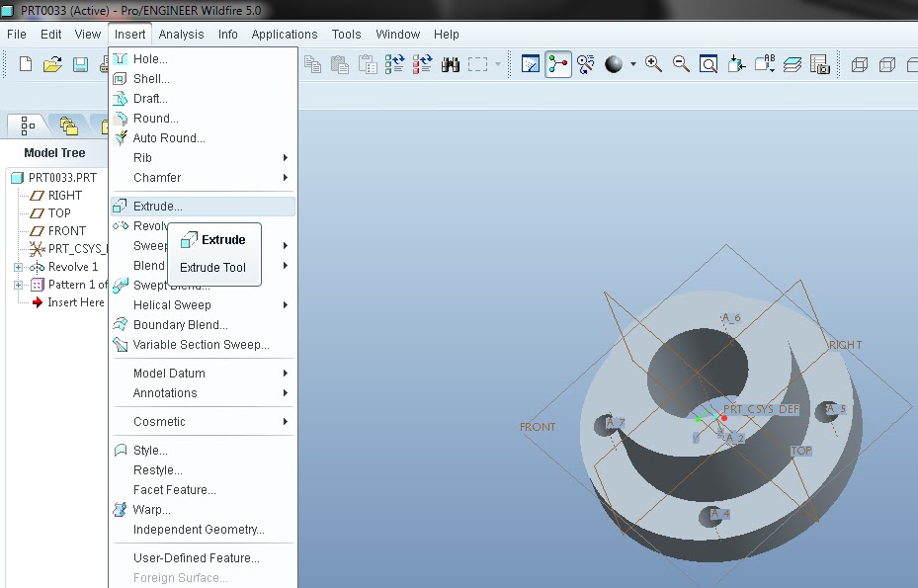
Task: Open the Help menu
Action: (x=446, y=34)
